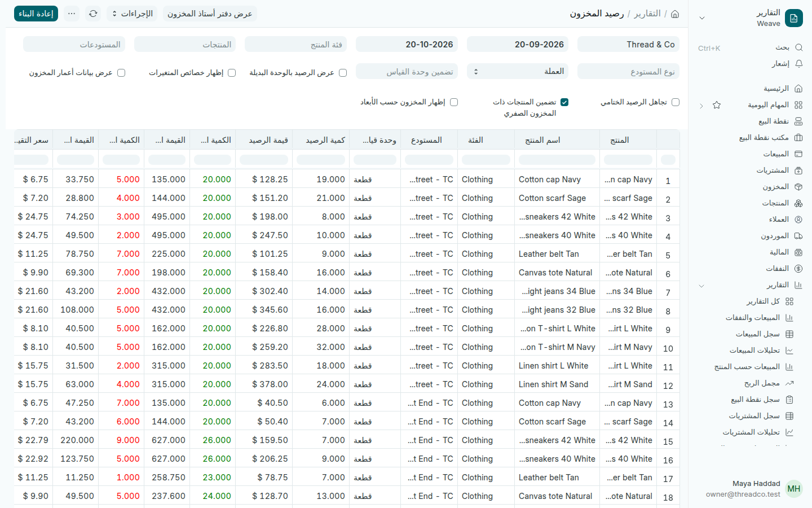Viewport: 812px width, 508px height.
Task: Follow the التقارير breadcrumb link
Action: [647, 14]
